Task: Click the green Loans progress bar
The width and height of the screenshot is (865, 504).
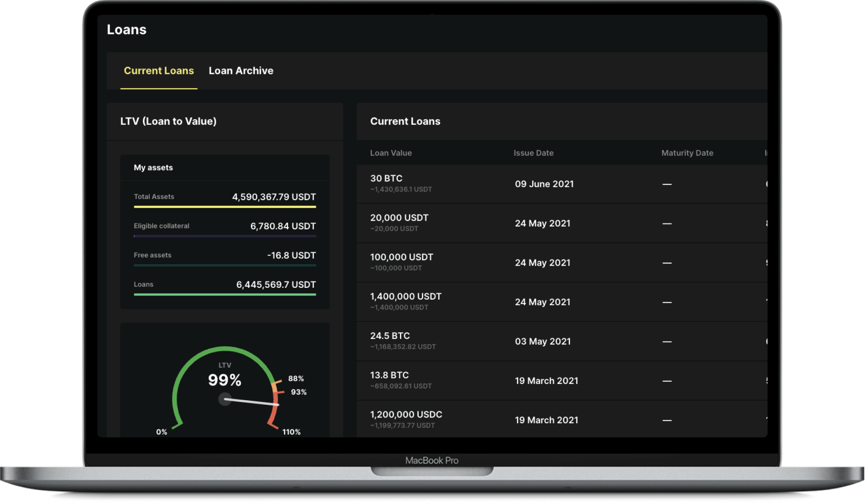Action: tap(225, 295)
